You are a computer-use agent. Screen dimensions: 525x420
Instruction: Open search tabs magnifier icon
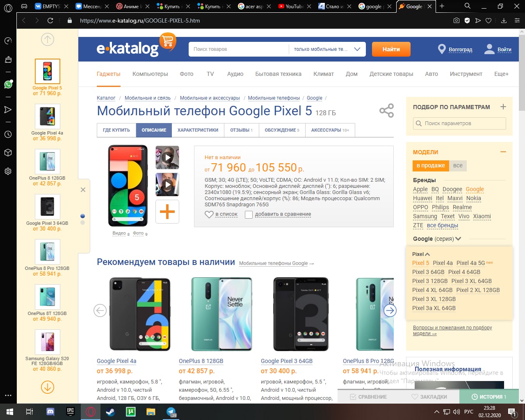[x=468, y=6]
